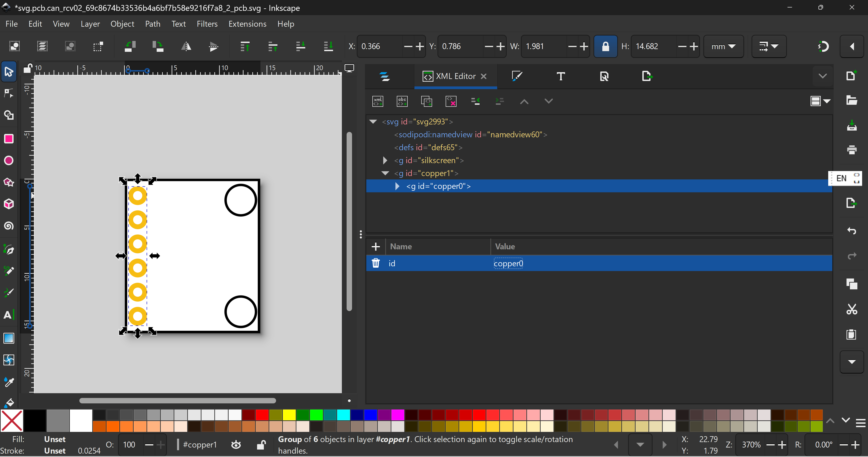The image size is (868, 457).
Task: Toggle lock of current layer #copper1
Action: pyautogui.click(x=261, y=445)
